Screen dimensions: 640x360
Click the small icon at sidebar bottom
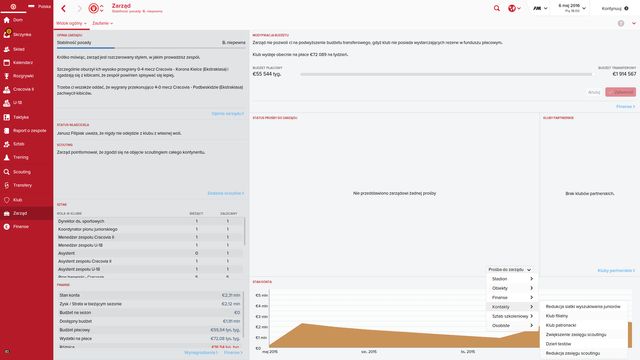point(7,351)
